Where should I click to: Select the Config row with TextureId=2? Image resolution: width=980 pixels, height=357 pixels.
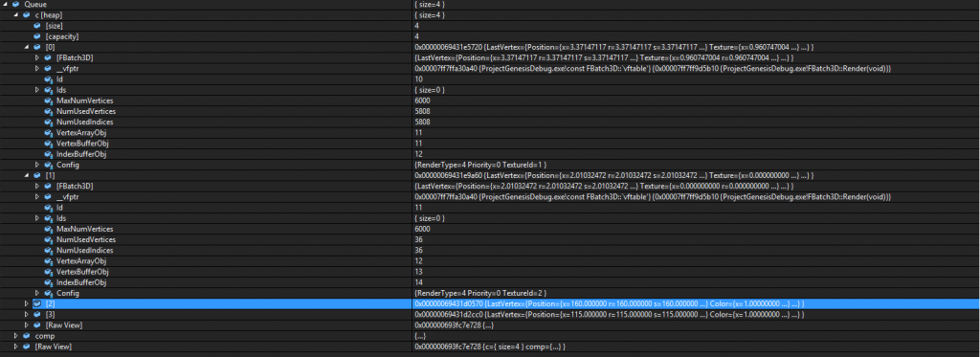point(490,293)
